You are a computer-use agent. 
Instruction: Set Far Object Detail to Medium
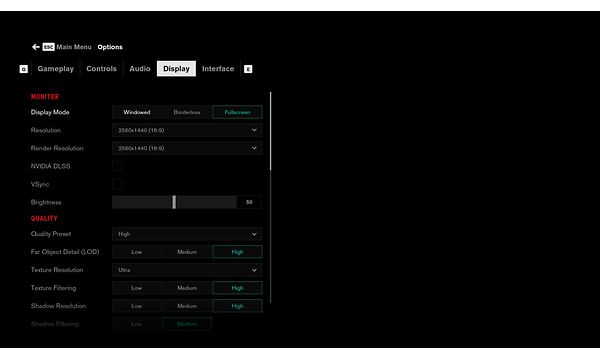click(x=187, y=252)
